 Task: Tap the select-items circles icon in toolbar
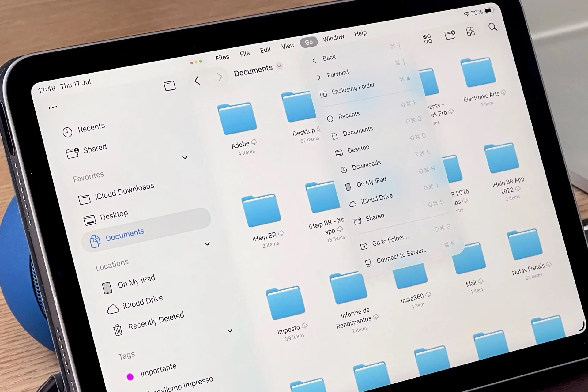428,38
